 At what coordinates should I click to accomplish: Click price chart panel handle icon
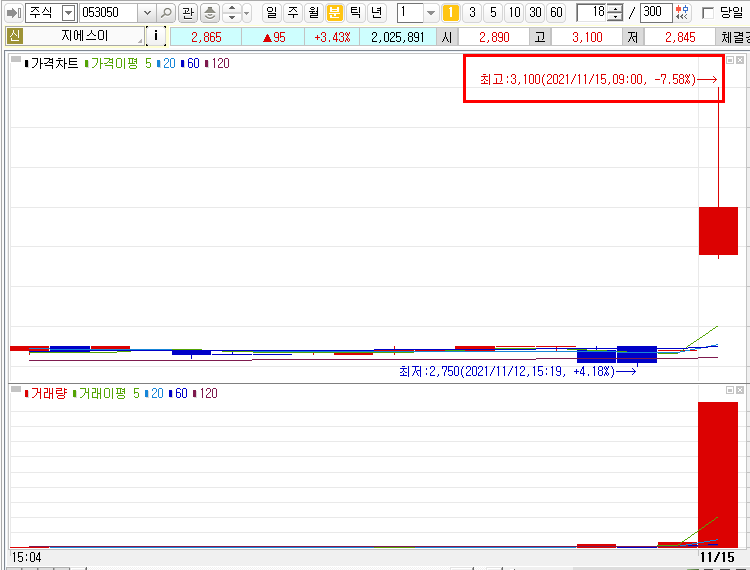tap(16, 59)
